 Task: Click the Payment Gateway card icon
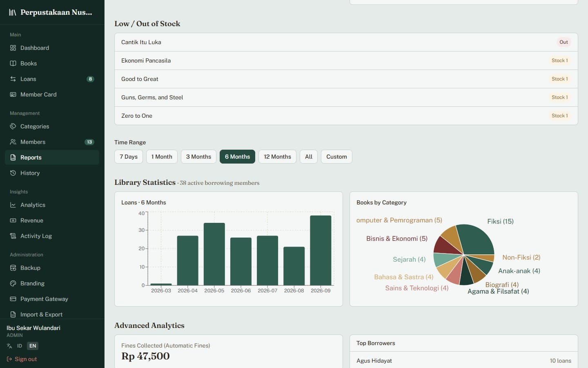point(13,299)
